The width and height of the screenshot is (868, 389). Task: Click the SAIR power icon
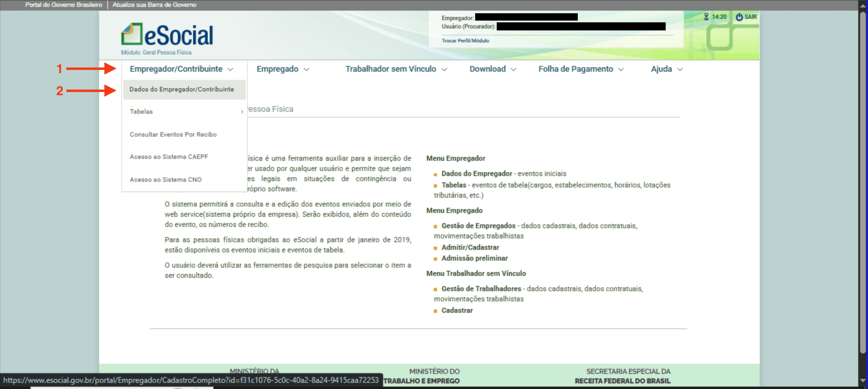[x=739, y=17]
